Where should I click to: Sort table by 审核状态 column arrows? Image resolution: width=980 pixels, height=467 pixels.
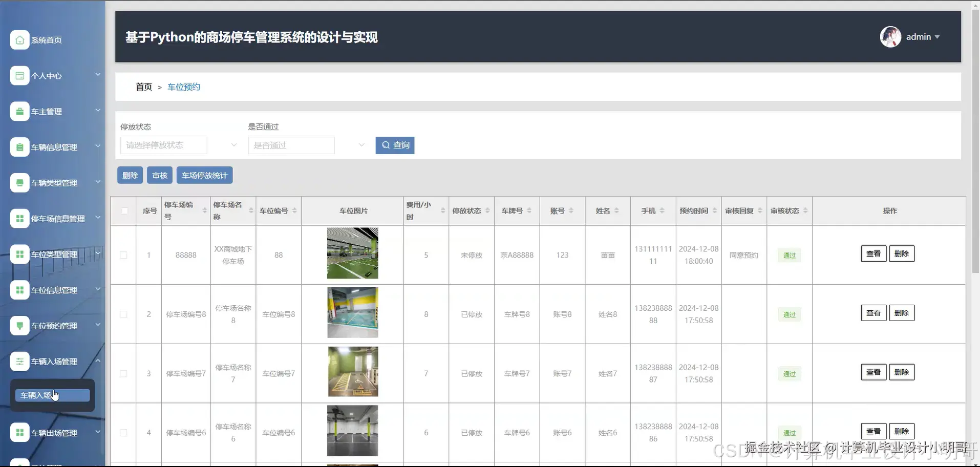[x=805, y=210]
